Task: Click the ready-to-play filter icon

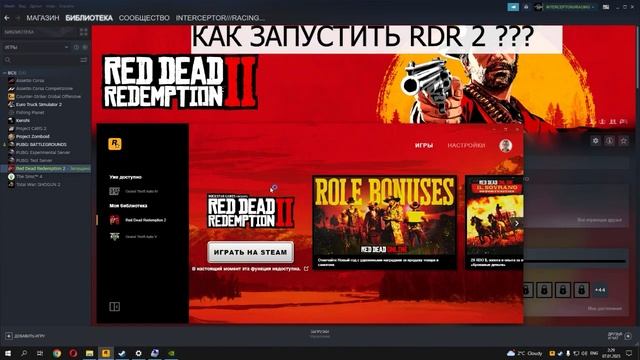Action: click(x=85, y=47)
